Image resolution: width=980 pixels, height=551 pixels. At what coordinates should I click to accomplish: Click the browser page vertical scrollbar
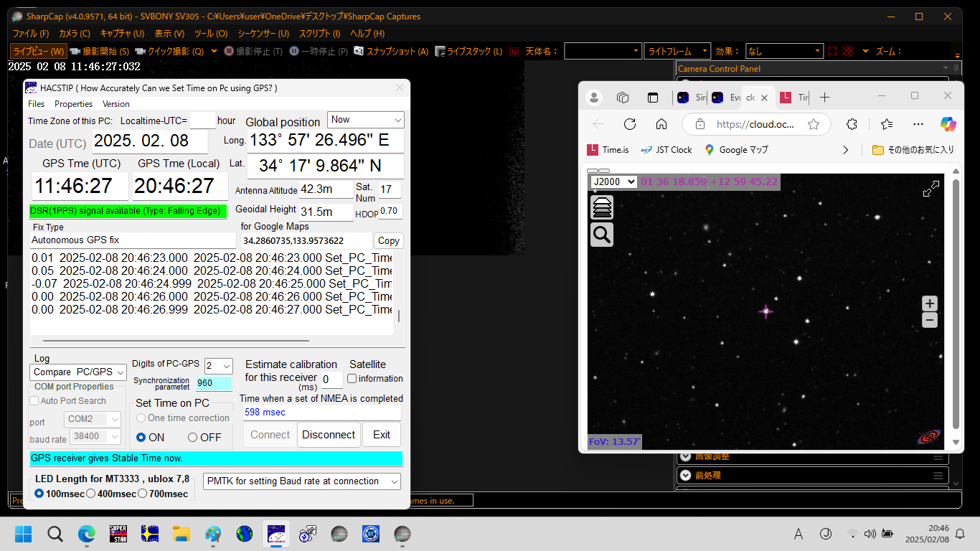(x=956, y=301)
